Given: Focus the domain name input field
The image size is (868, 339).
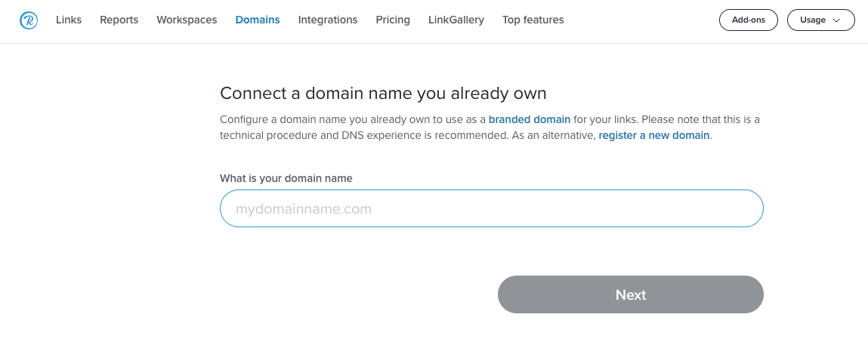Looking at the screenshot, I should tap(492, 208).
